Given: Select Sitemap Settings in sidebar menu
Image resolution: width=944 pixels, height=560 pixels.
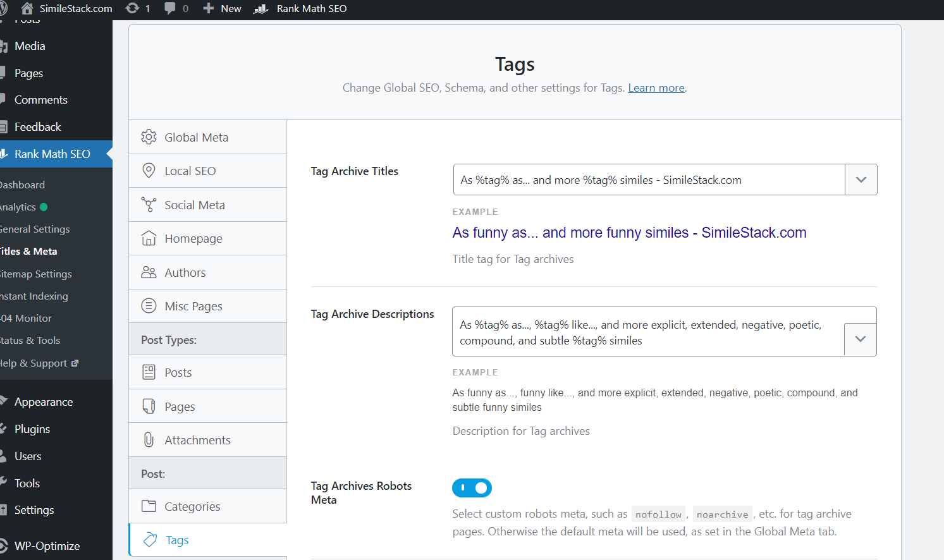Looking at the screenshot, I should 36,274.
